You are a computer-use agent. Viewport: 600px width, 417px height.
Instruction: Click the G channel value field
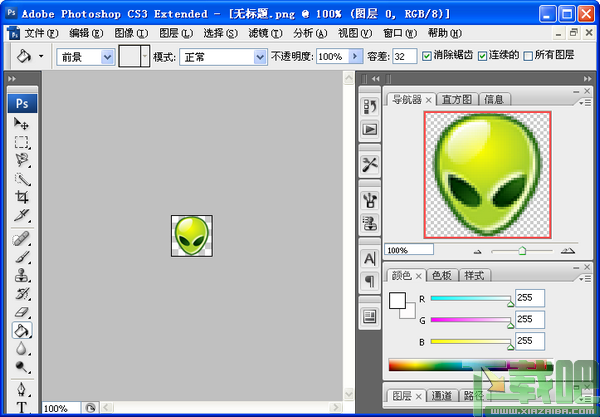[530, 319]
